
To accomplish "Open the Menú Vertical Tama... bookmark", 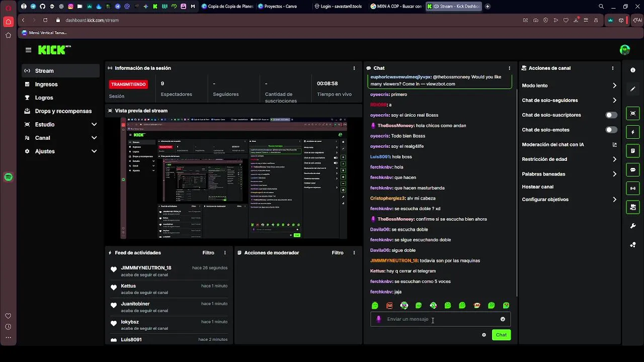I will tap(44, 33).
